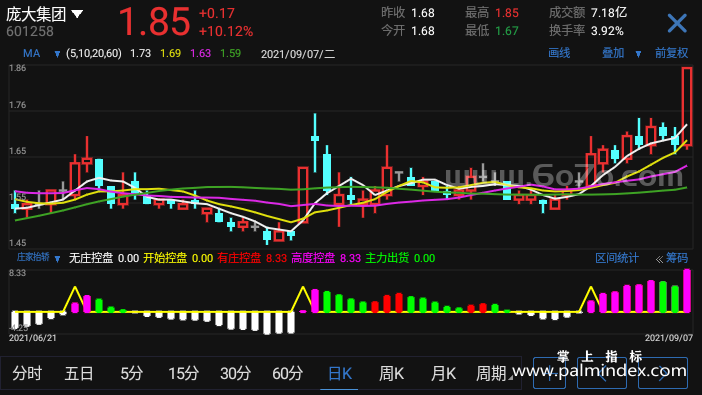Click the stock code 601258
Viewport: 702px width, 395px height.
(x=30, y=31)
